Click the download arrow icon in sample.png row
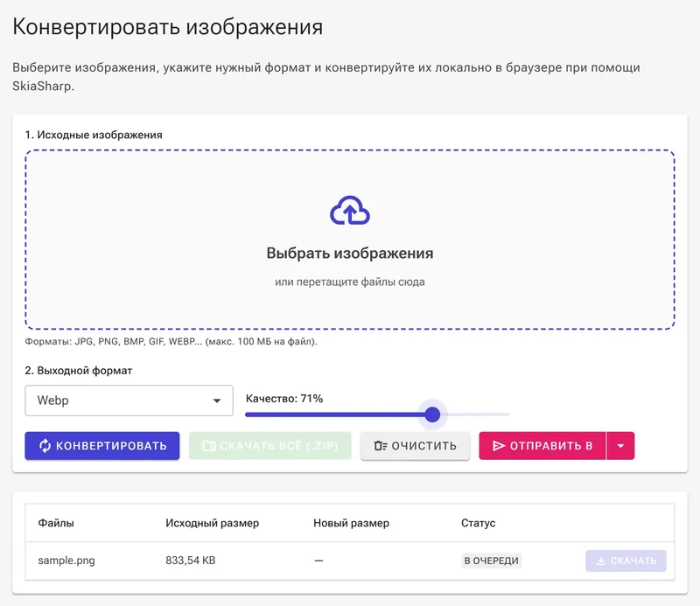The image size is (700, 606). pos(601,561)
